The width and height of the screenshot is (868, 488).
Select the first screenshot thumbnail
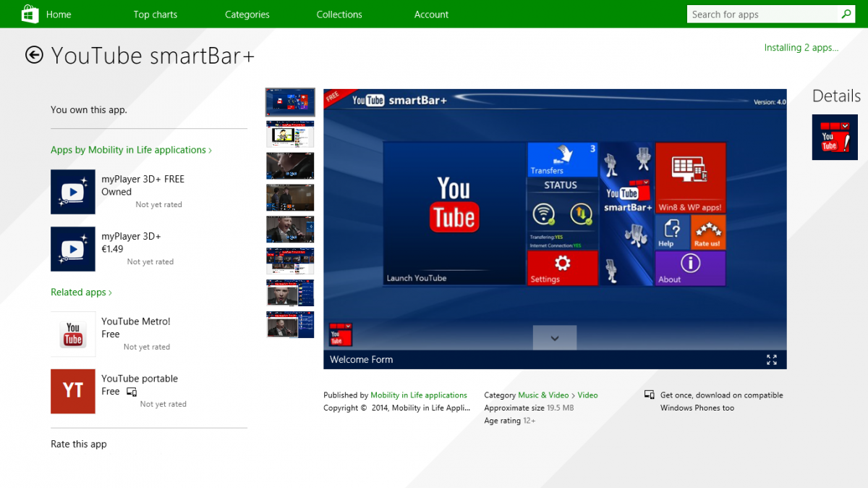290,102
